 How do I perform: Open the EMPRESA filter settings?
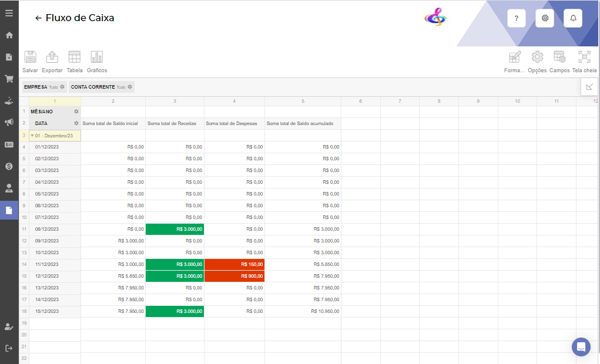tap(62, 87)
